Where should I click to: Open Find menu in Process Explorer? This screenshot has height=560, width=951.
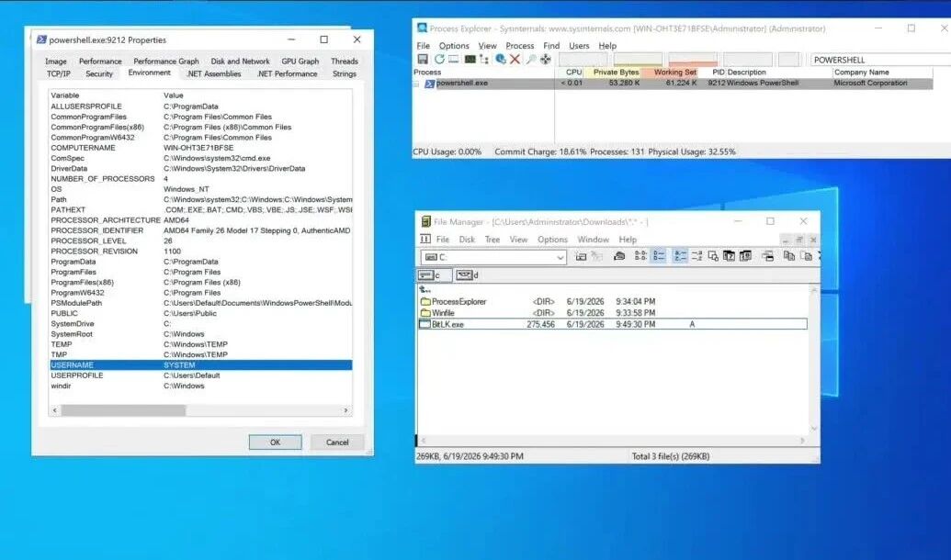pyautogui.click(x=551, y=46)
